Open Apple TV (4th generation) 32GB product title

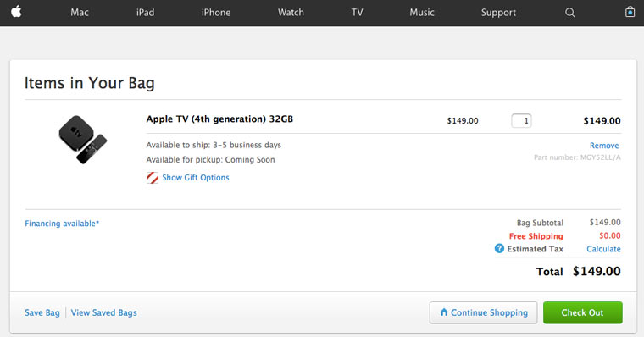219,119
